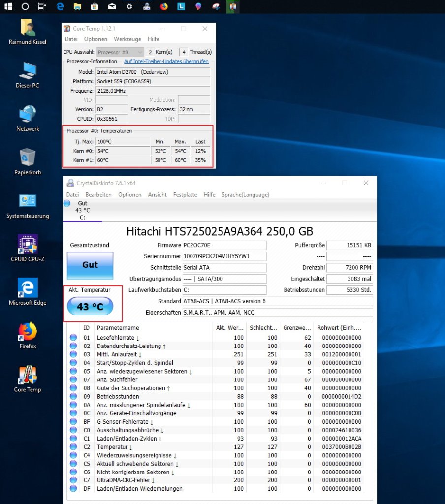Open the Bearbeiten menu in CrystalDiskInfo
The image size is (445, 504).
coord(98,195)
